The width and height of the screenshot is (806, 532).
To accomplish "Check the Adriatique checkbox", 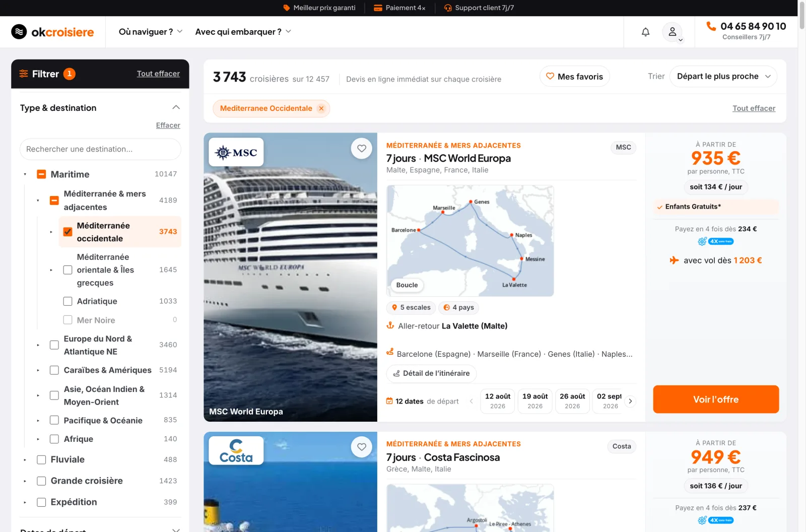I will pos(68,301).
